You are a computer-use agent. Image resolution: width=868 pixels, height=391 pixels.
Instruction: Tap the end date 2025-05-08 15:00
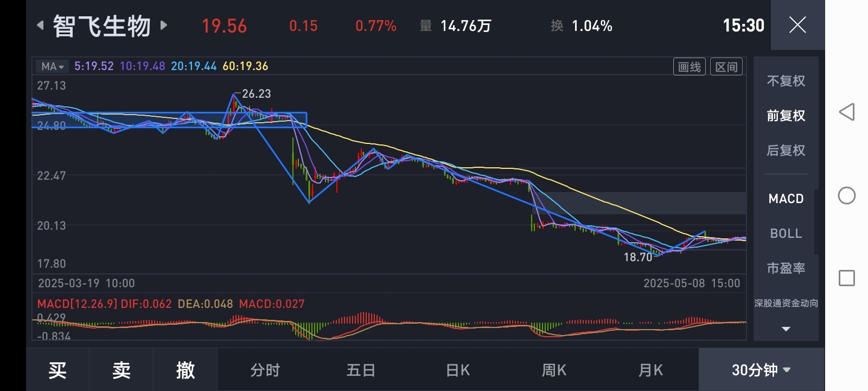point(692,283)
